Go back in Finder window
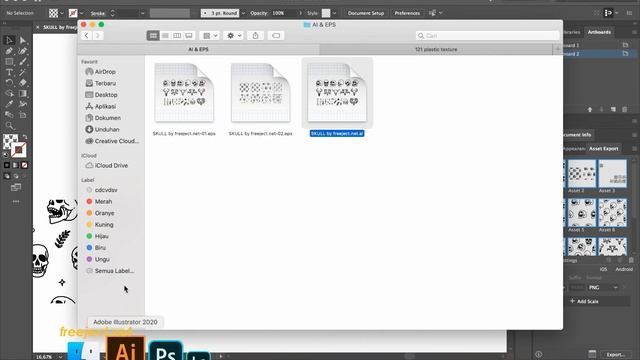 point(87,36)
